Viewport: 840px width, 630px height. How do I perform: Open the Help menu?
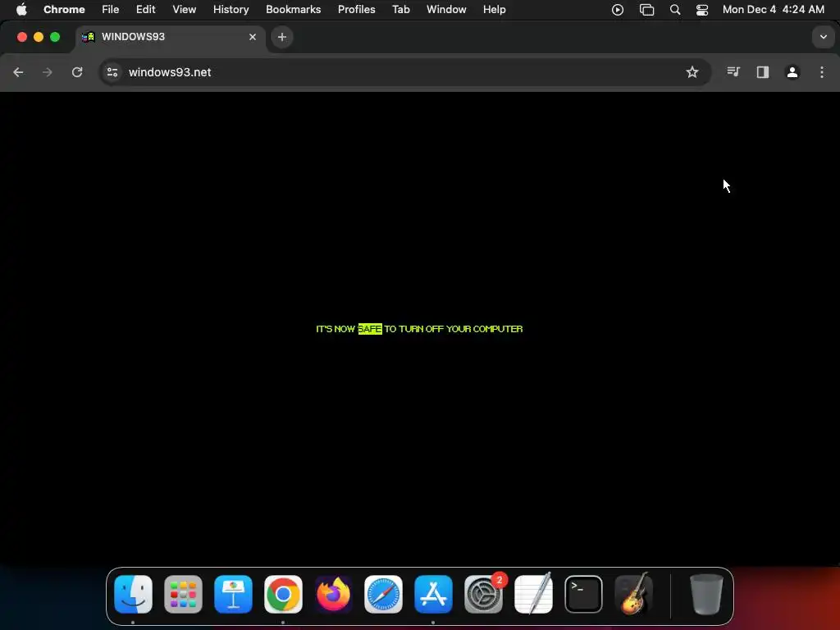tap(494, 10)
